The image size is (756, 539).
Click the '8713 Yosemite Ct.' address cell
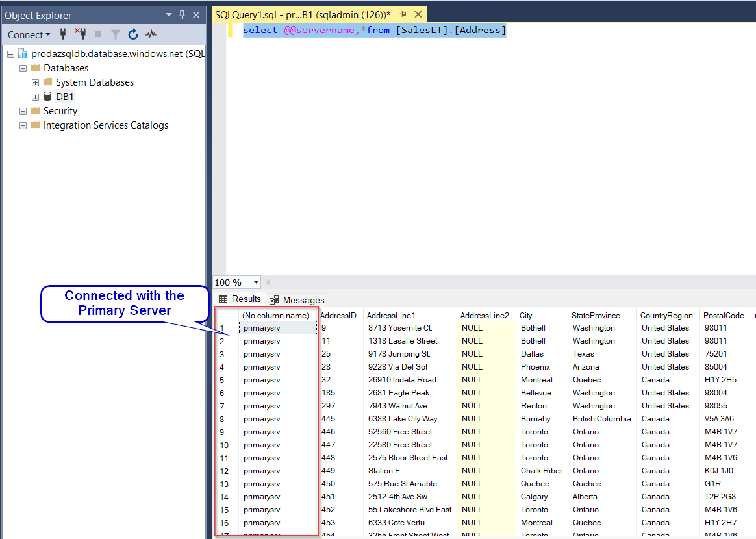click(x=410, y=329)
